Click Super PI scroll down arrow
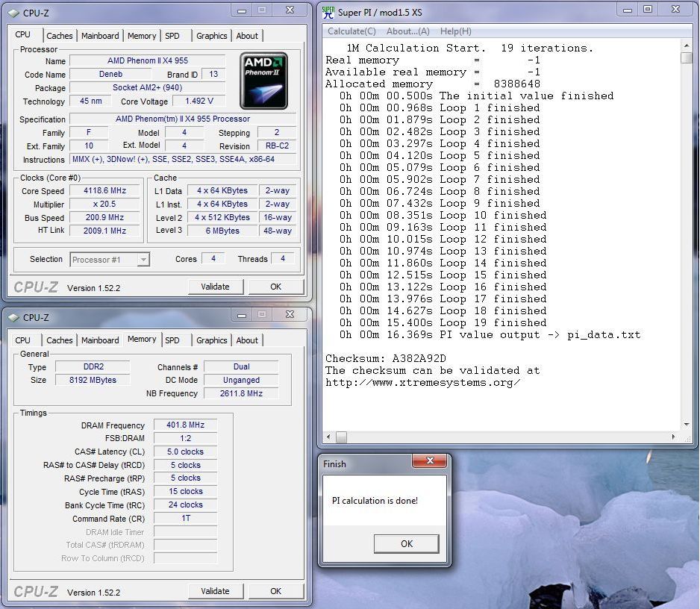This screenshot has width=700, height=609. pos(686,425)
